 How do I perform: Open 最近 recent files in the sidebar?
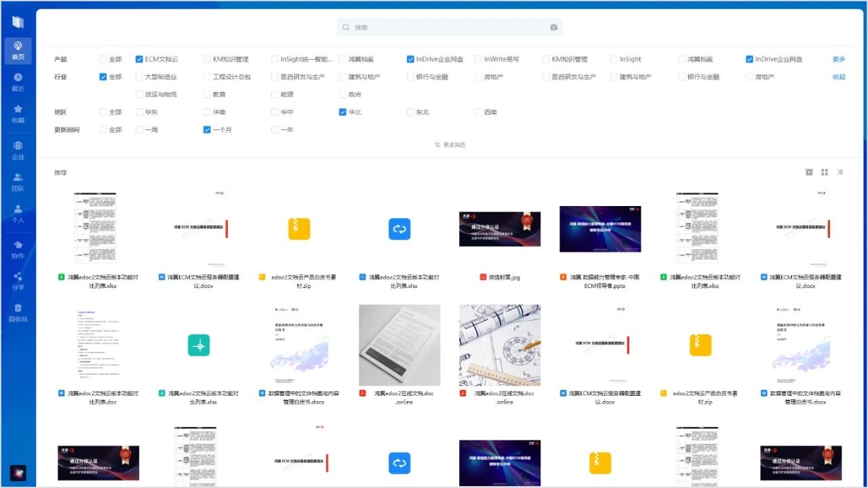tap(18, 82)
